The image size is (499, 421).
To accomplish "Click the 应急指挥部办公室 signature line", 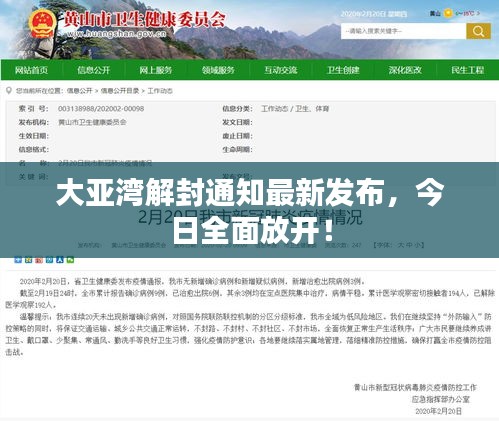I will 440,399.
